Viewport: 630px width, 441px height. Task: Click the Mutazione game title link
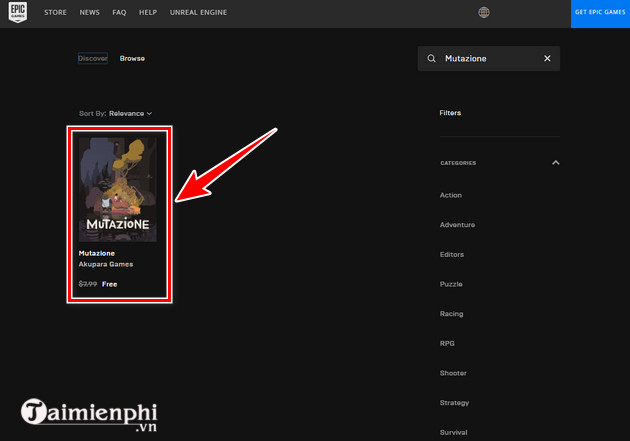[97, 253]
